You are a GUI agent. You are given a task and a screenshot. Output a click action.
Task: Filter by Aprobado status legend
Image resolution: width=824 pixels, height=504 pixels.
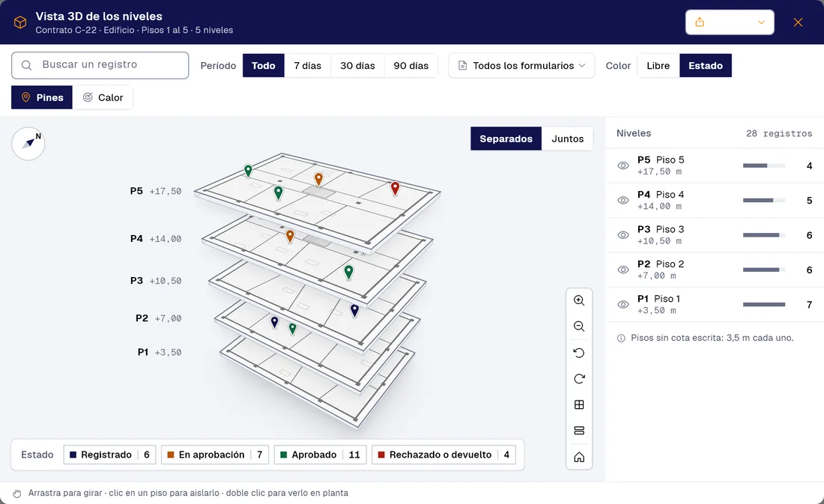point(320,455)
